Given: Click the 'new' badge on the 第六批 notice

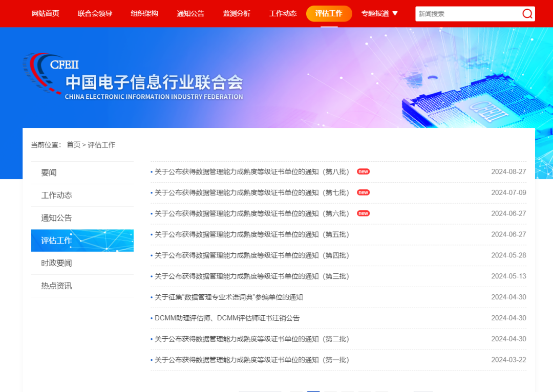Looking at the screenshot, I should tap(364, 213).
